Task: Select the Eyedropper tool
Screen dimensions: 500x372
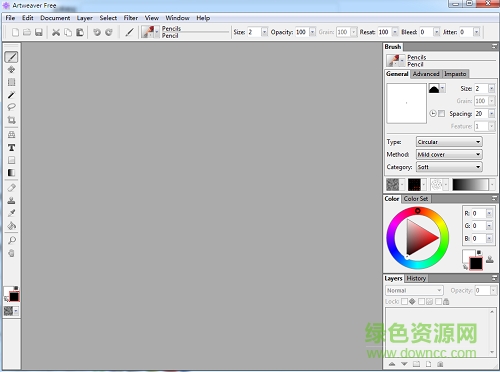Action: (x=11, y=213)
